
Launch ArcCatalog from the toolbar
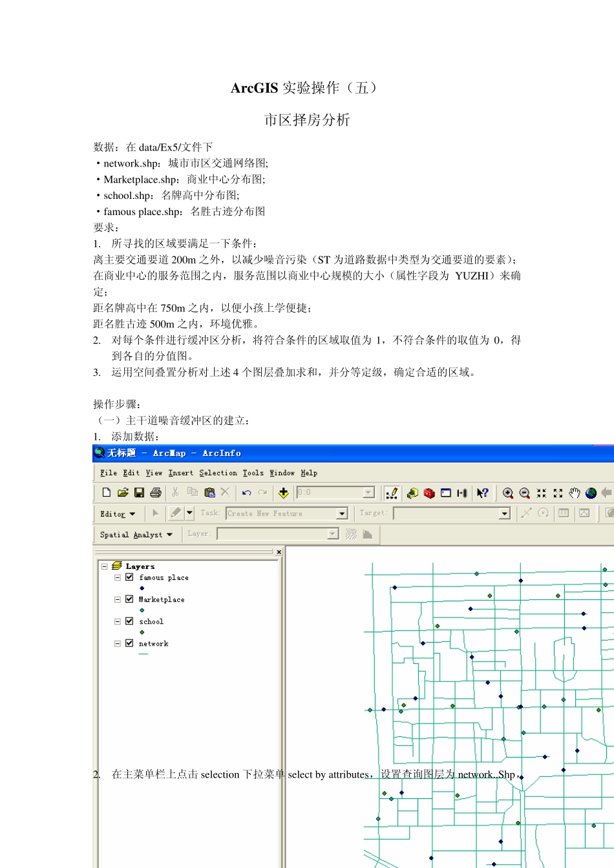[x=412, y=493]
